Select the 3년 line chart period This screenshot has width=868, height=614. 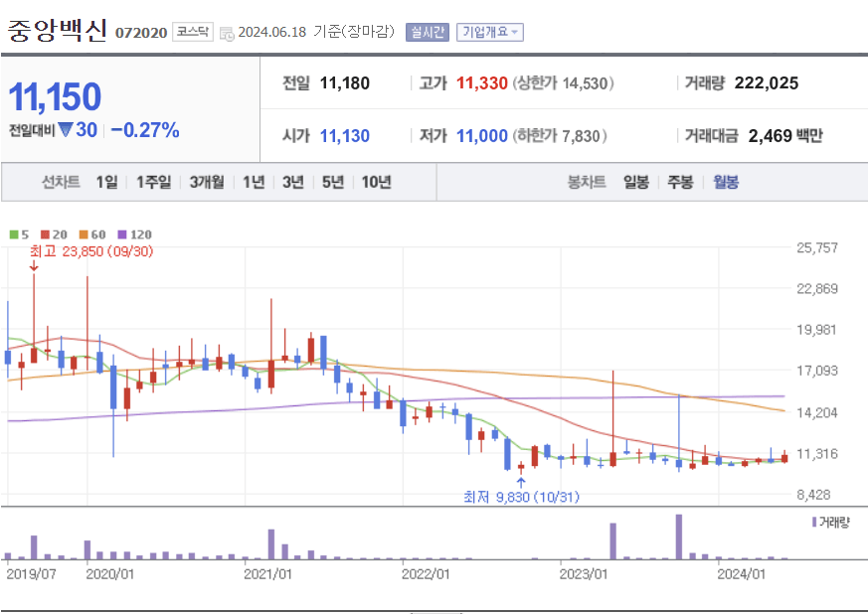(293, 182)
